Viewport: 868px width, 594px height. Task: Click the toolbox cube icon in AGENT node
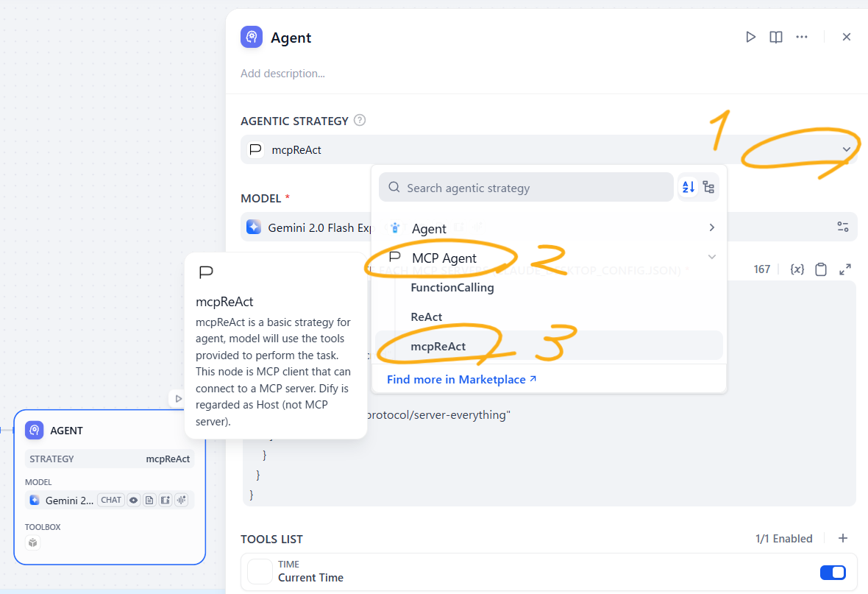coord(32,542)
